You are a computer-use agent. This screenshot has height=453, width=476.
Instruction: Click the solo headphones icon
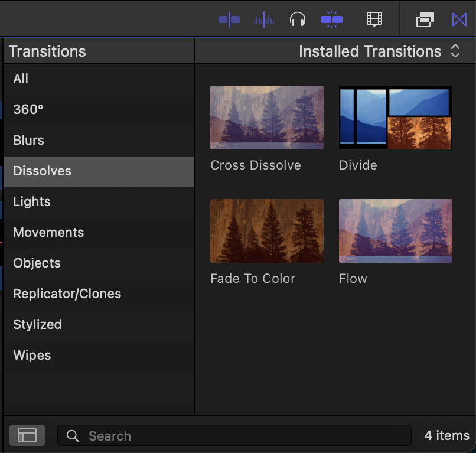(298, 19)
